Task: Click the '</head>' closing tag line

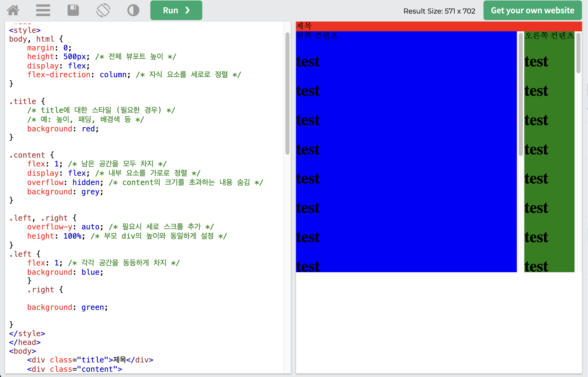Action: pyautogui.click(x=25, y=342)
